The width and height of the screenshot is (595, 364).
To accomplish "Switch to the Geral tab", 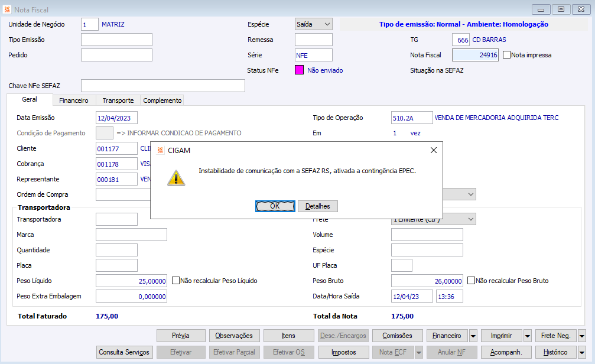I will (x=30, y=99).
